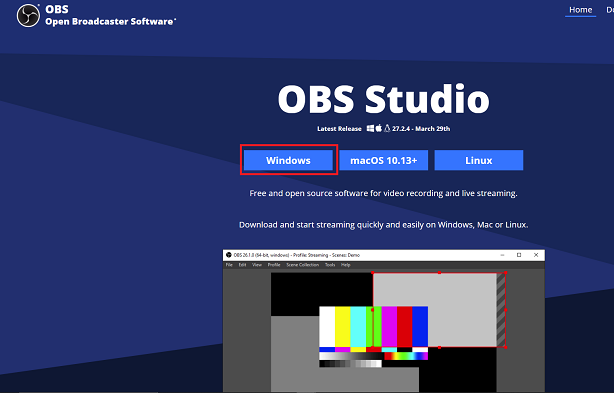Open Tools menu in OBS preview window

pos(330,265)
